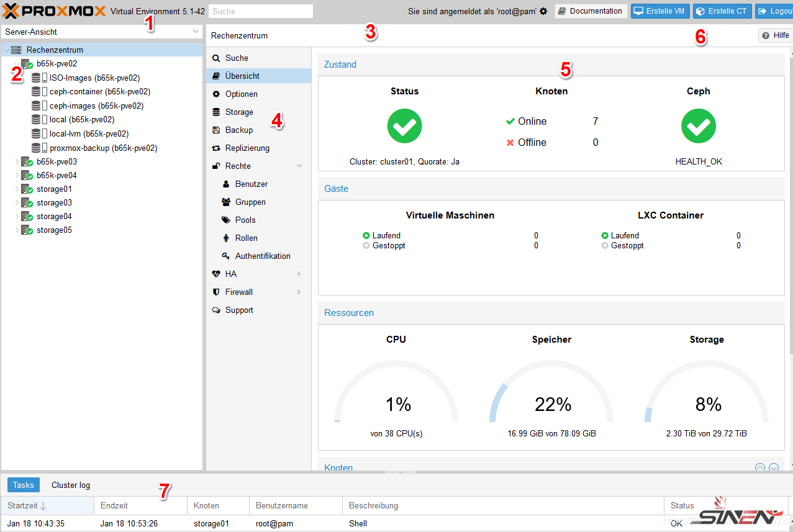Click Erstelle CT button
Screen dimensions: 793x532
722,11
